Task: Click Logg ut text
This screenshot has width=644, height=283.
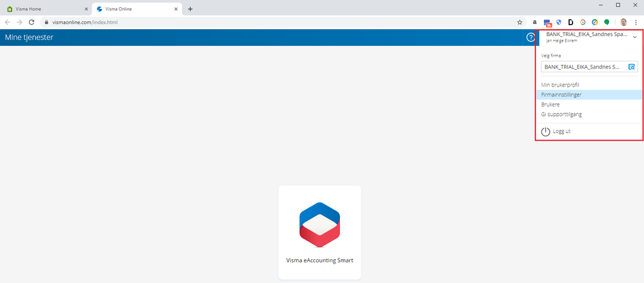Action: 562,132
